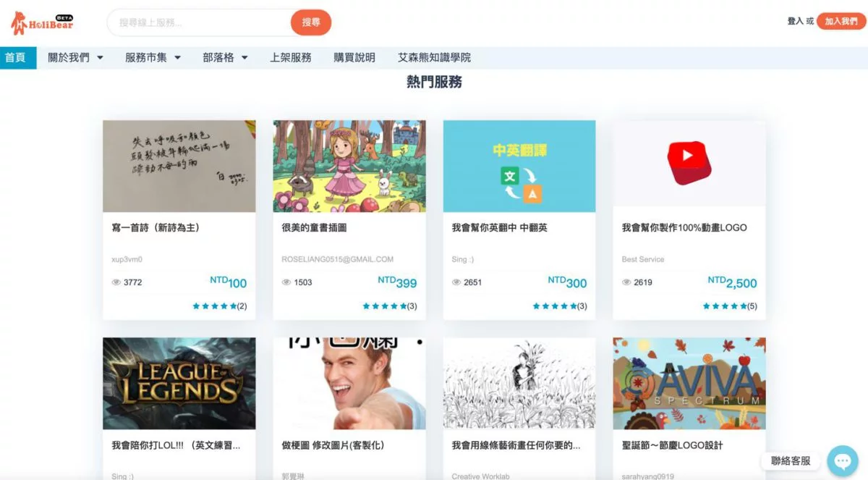Click the 加入我們 button
This screenshot has height=480, width=868.
click(841, 22)
